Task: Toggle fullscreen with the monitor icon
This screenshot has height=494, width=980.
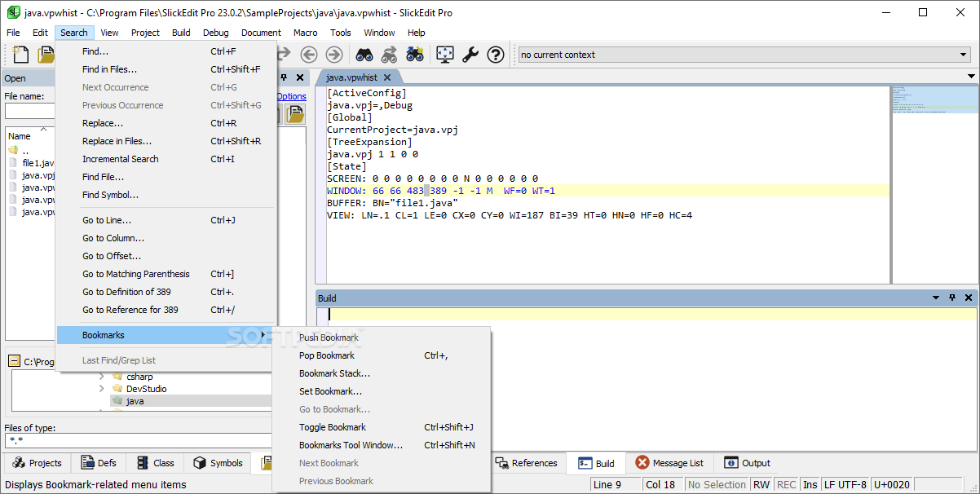Action: (x=445, y=55)
